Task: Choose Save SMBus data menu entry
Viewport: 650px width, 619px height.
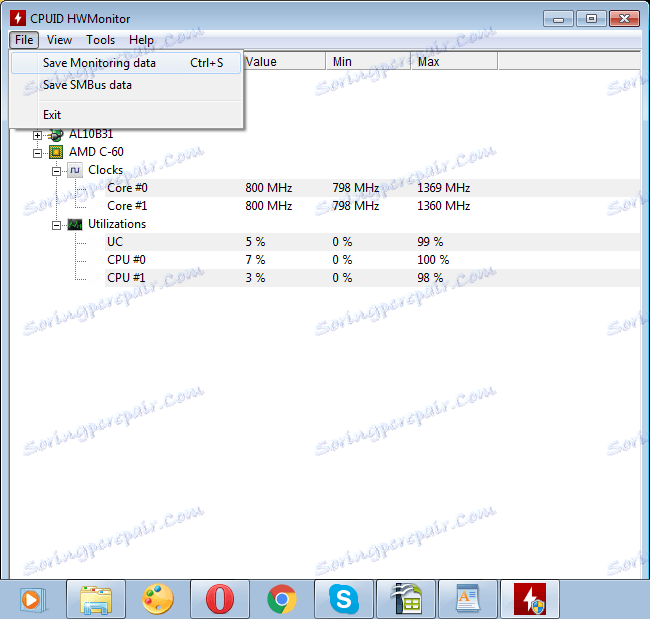Action: pos(126,85)
